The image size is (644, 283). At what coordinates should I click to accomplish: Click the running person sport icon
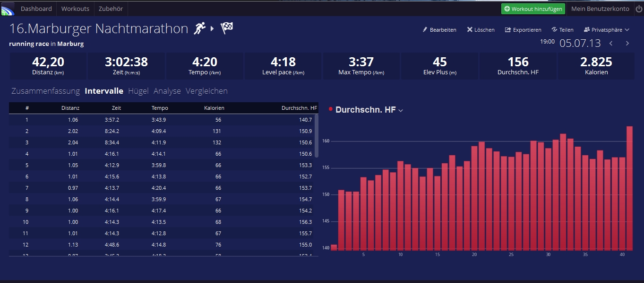coord(200,28)
